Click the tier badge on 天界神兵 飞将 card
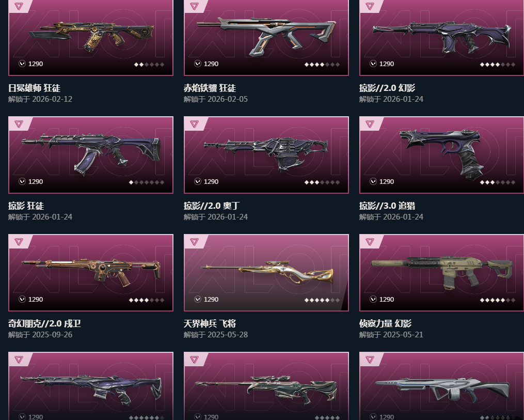The image size is (524, 420). click(x=194, y=242)
